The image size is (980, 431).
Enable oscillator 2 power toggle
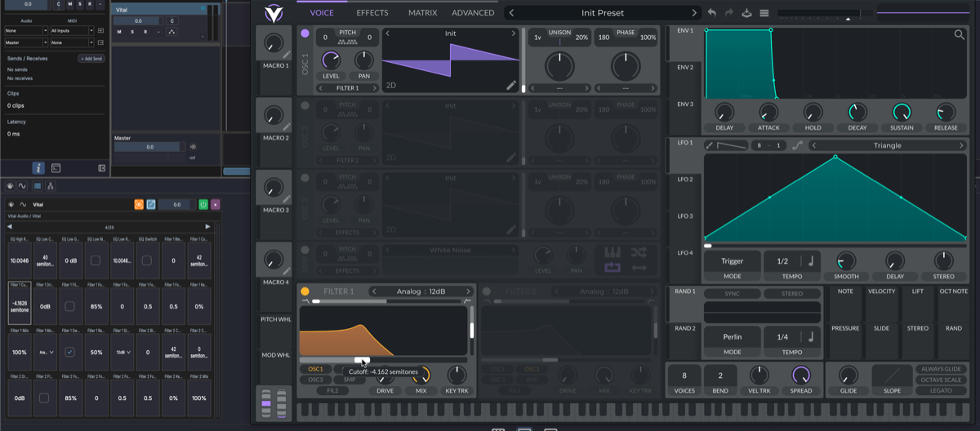[x=305, y=105]
